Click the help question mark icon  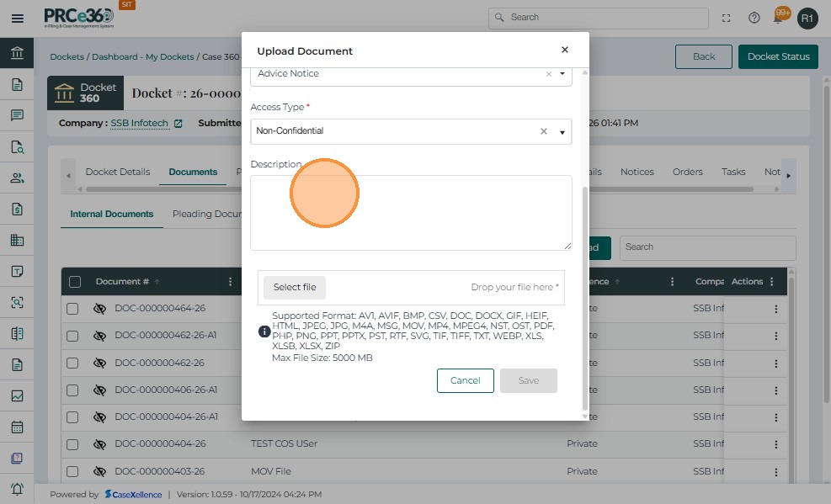pyautogui.click(x=754, y=18)
